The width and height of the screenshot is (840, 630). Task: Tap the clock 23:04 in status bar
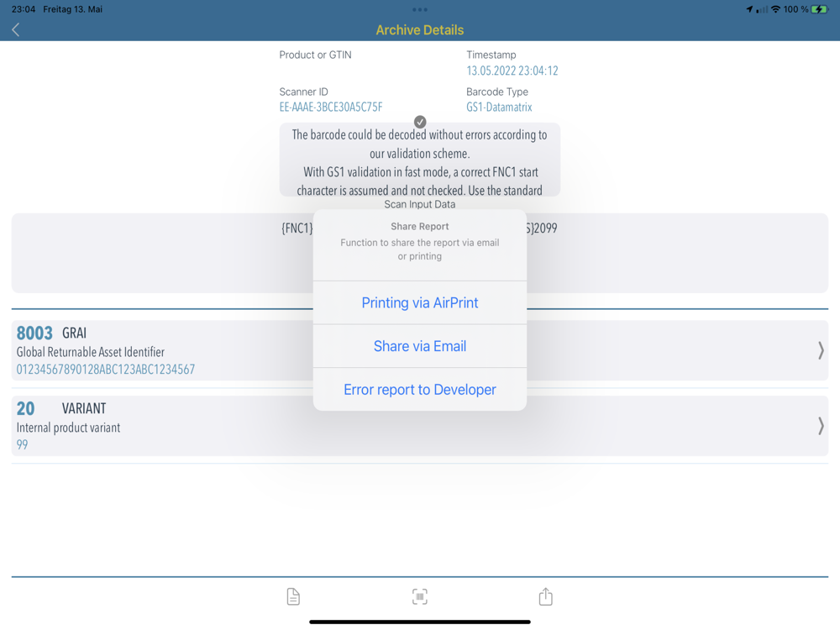point(24,9)
